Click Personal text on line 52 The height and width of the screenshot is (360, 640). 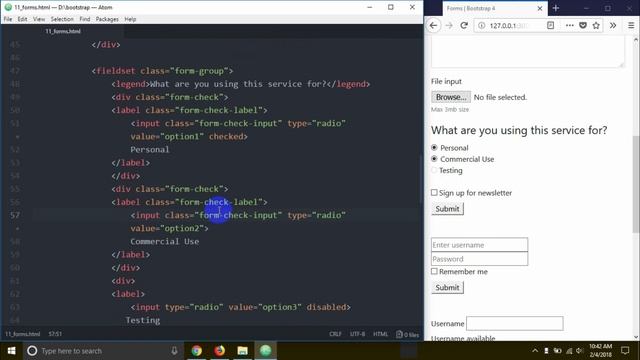click(x=150, y=149)
